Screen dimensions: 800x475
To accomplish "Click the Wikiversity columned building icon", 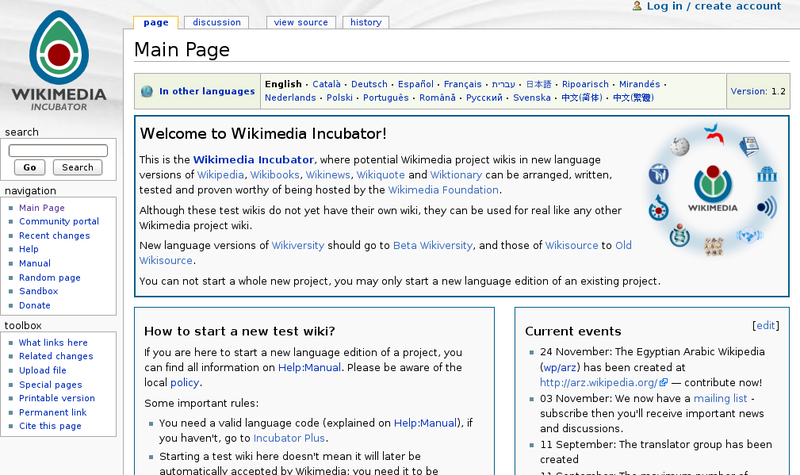I will tap(767, 175).
